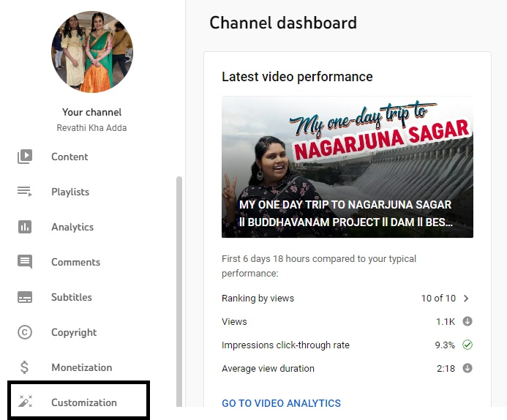Click the Playlists sidebar icon

25,192
